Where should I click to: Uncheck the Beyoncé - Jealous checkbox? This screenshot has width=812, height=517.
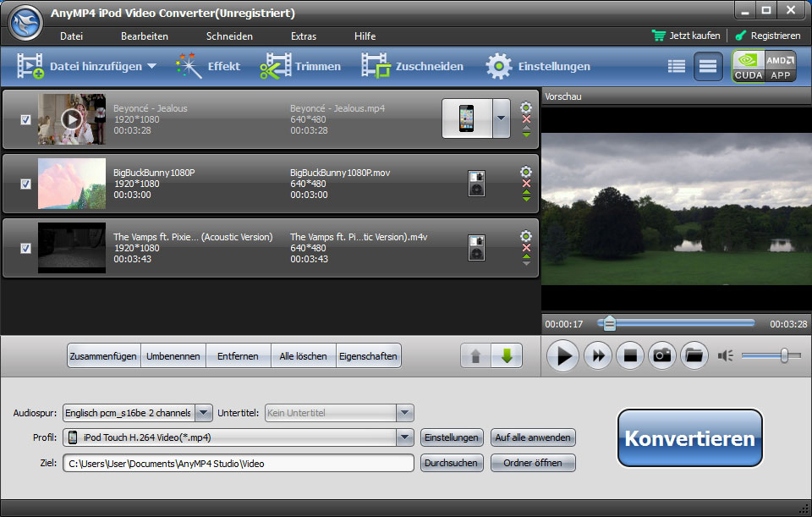25,119
